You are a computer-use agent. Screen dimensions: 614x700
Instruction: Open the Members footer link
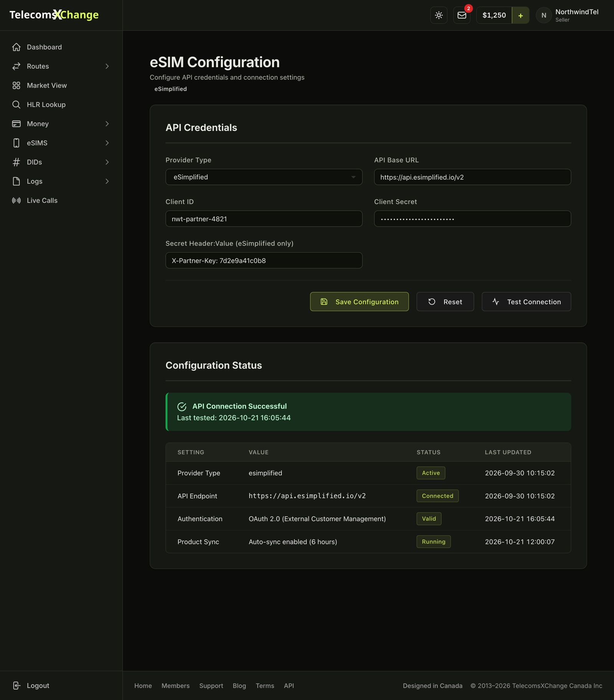[175, 685]
